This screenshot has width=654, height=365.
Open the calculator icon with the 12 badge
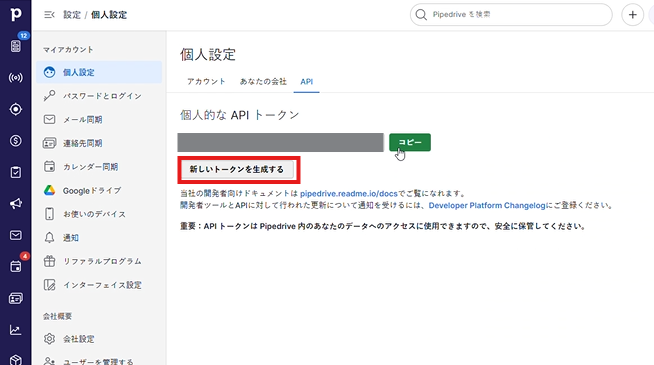[x=15, y=46]
